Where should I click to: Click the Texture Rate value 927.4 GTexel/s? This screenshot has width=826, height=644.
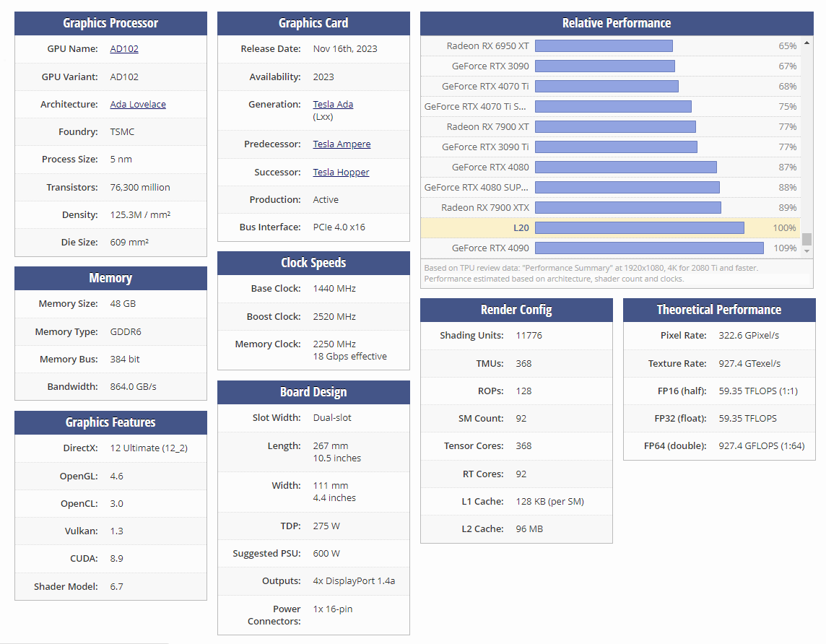749,363
